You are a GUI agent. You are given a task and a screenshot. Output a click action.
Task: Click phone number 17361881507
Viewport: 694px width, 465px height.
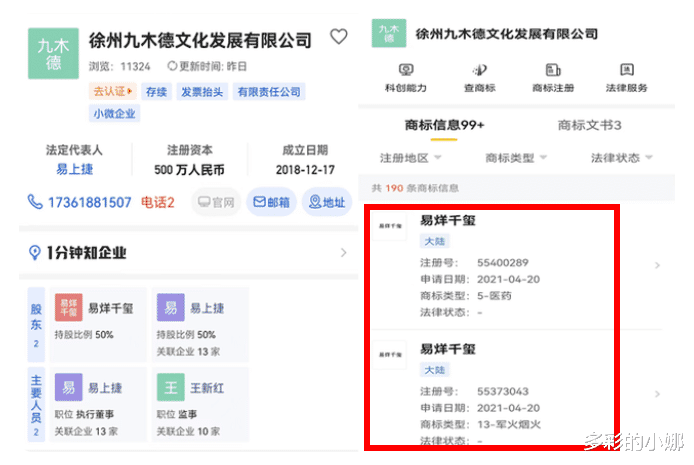click(89, 203)
